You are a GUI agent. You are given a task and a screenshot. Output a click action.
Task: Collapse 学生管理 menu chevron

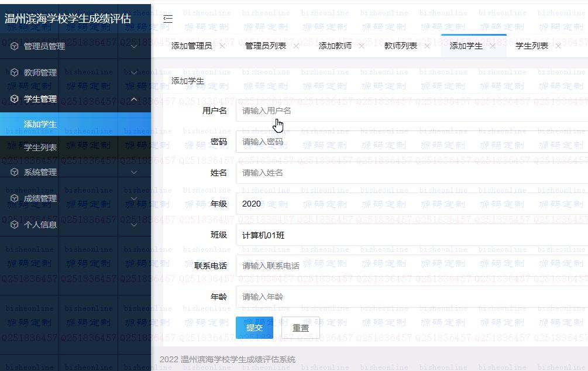click(134, 99)
